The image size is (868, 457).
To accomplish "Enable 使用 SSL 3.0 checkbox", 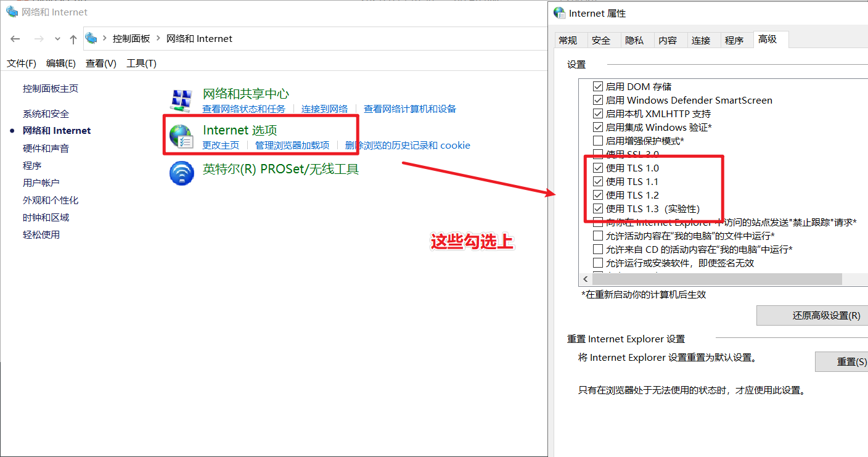I will 597,154.
